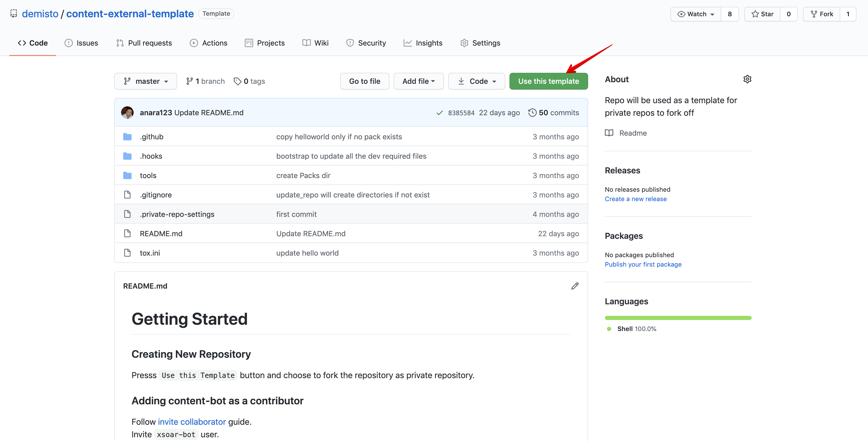This screenshot has height=441, width=868.
Task: Open the About settings gear icon
Action: click(x=747, y=79)
